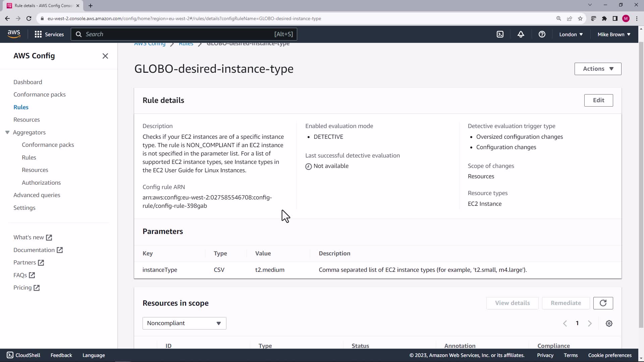The width and height of the screenshot is (644, 362).
Task: Open the Noncompliant compliance filter dropdown
Action: pyautogui.click(x=184, y=323)
